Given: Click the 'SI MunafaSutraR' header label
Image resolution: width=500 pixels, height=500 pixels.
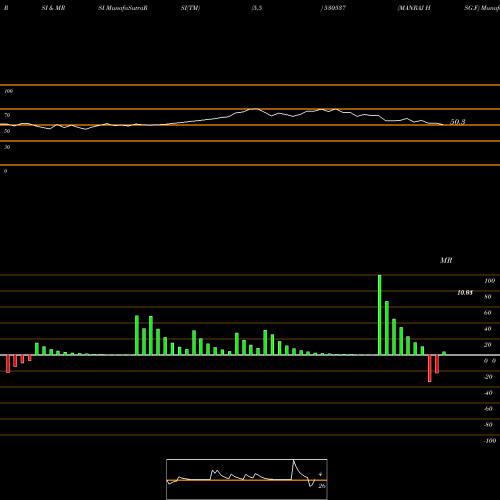Looking at the screenshot, I should click(x=123, y=8).
